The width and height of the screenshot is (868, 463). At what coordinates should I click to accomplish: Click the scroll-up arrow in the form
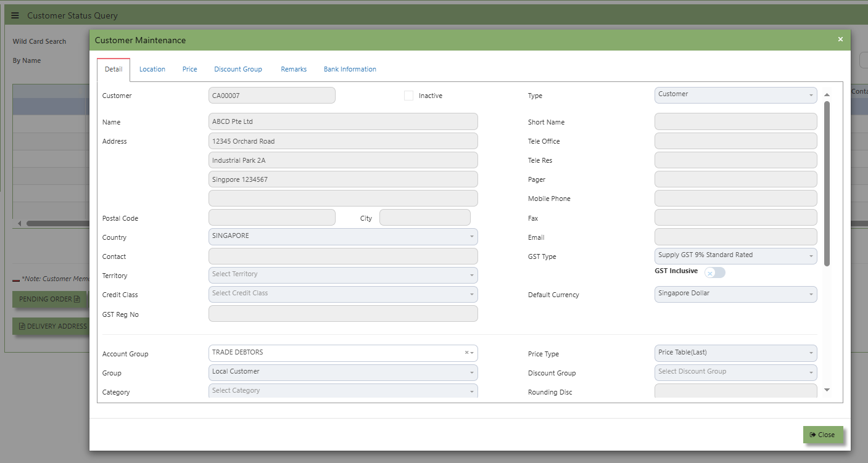pos(827,95)
